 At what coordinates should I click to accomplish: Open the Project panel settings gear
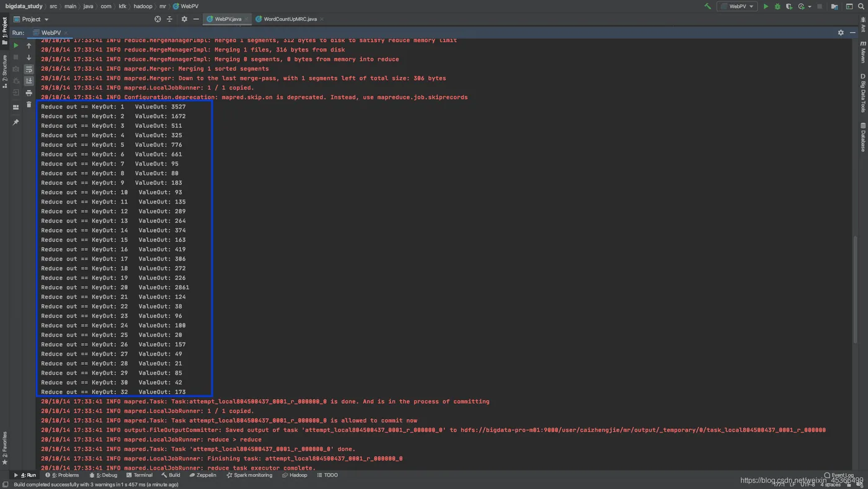point(184,19)
